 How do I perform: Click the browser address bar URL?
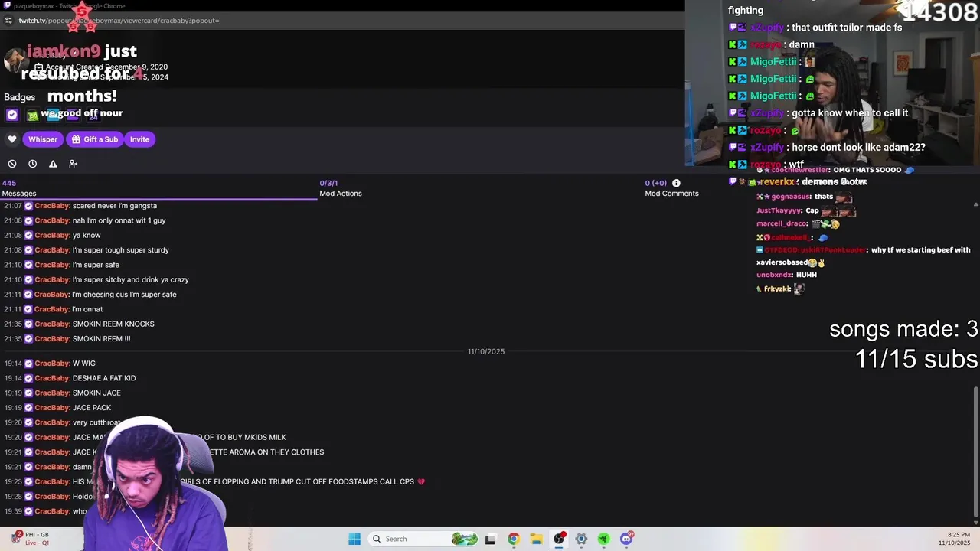(x=119, y=21)
